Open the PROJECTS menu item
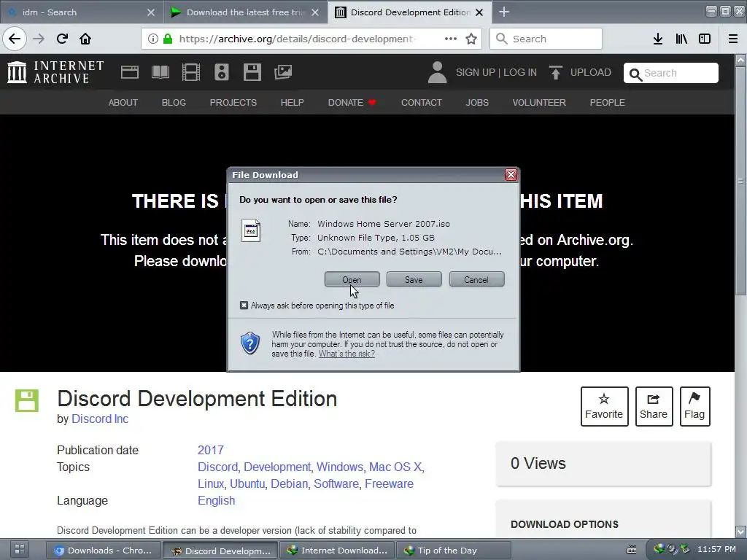This screenshot has height=560, width=747. click(x=233, y=102)
